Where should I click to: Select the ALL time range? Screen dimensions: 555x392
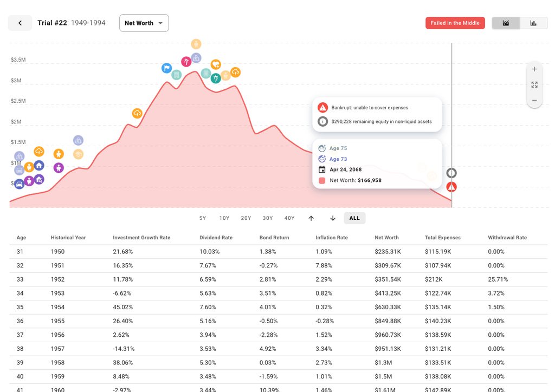(x=354, y=218)
